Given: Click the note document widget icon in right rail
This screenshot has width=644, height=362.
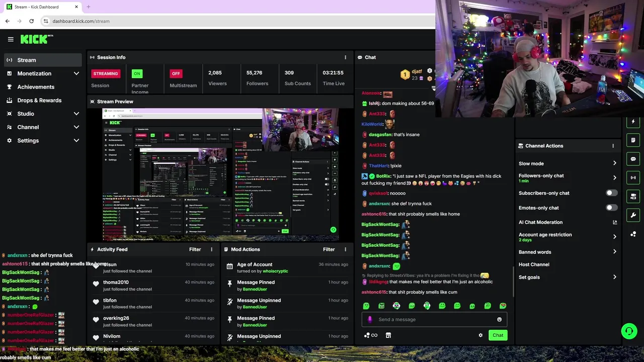Looking at the screenshot, I should [x=633, y=140].
